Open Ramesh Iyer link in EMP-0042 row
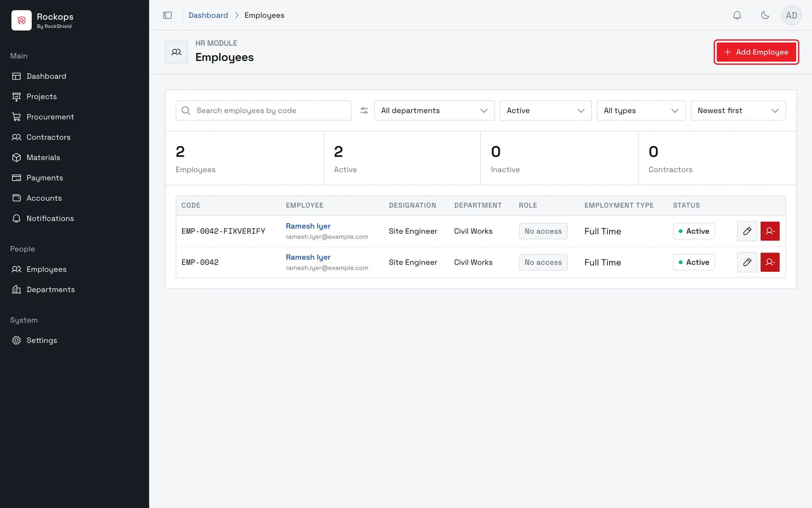This screenshot has height=508, width=812. [x=308, y=257]
